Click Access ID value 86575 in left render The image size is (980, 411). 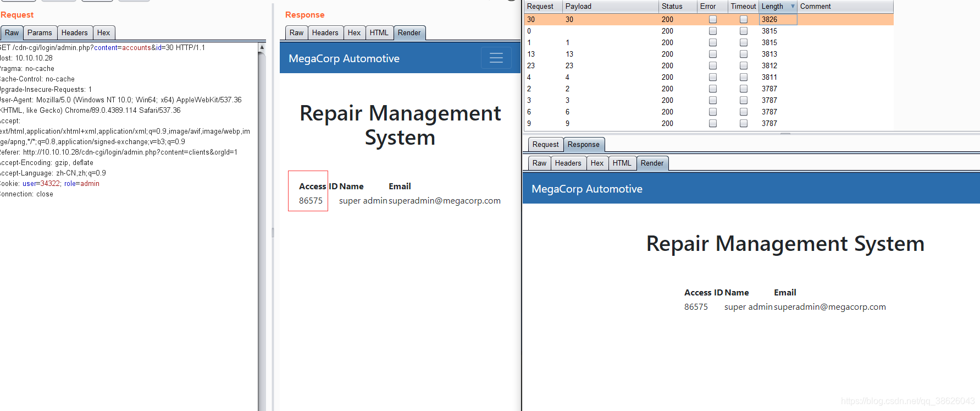[311, 201]
